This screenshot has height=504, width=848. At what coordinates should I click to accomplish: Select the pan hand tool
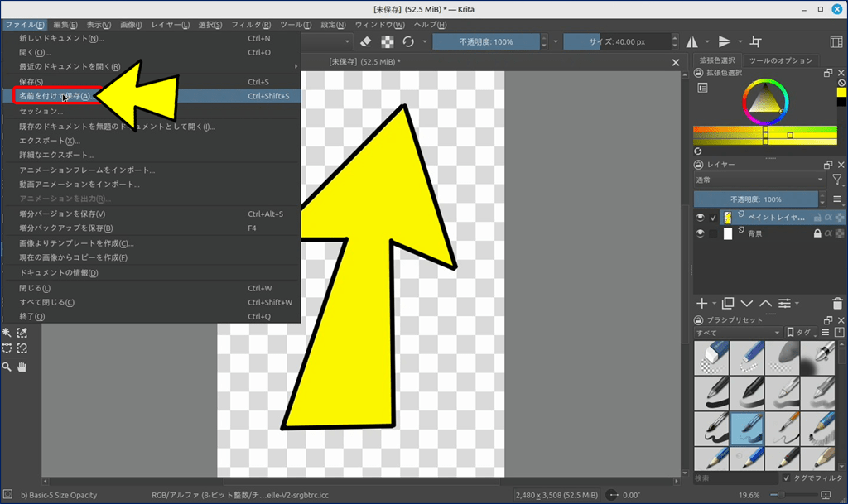[x=22, y=367]
